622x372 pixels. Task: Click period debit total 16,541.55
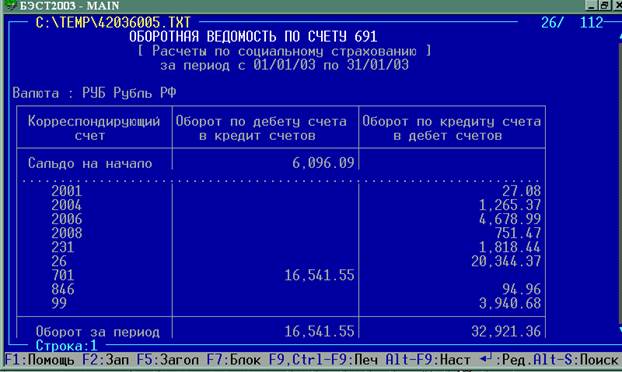[319, 332]
